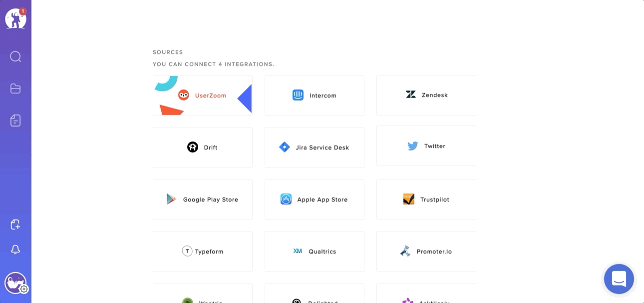Viewport: 644px width, 303px height.
Task: Click the Promoter.io logo icon
Action: [x=405, y=251]
